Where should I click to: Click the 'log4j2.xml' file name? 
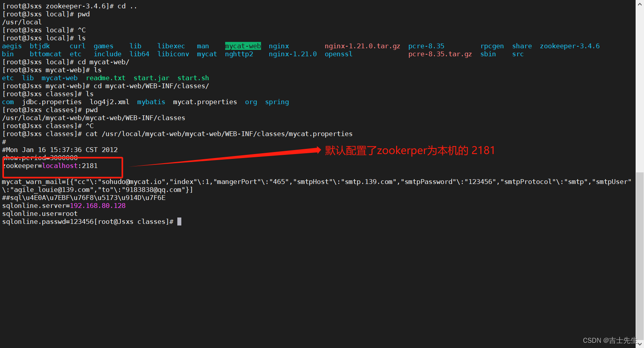coord(110,102)
